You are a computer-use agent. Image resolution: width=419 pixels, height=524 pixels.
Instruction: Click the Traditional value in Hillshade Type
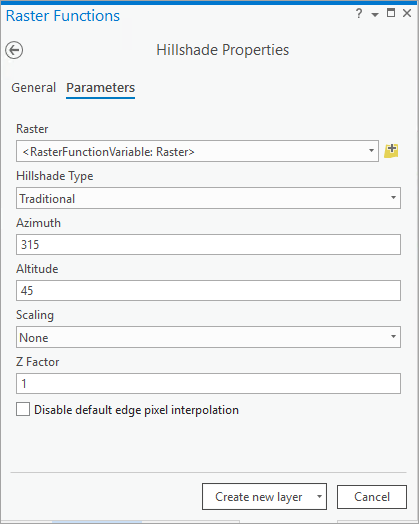coord(47,199)
